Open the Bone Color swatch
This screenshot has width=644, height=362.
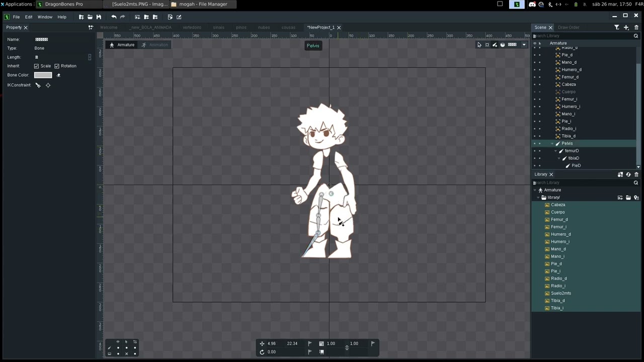coord(43,75)
